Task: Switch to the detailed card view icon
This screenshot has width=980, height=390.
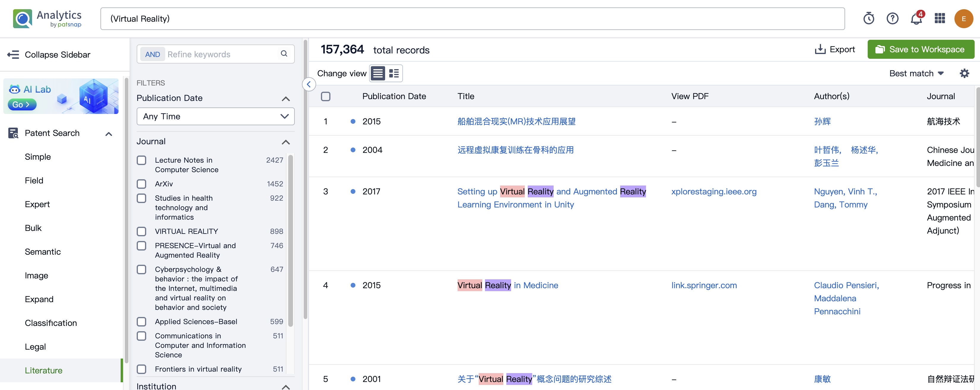Action: tap(394, 73)
